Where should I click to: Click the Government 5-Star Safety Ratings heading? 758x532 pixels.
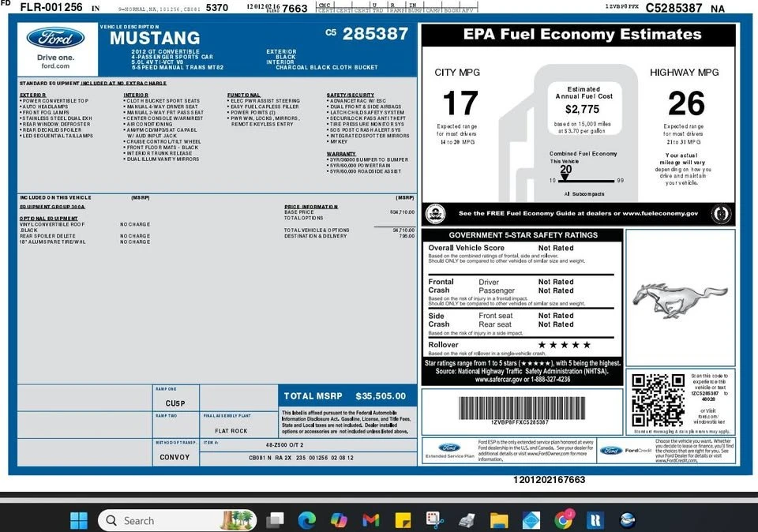click(523, 235)
